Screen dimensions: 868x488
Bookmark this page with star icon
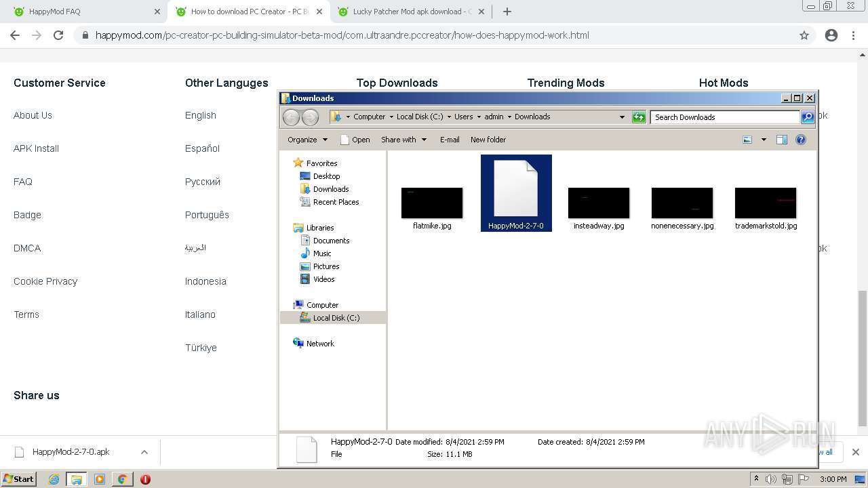(x=804, y=35)
